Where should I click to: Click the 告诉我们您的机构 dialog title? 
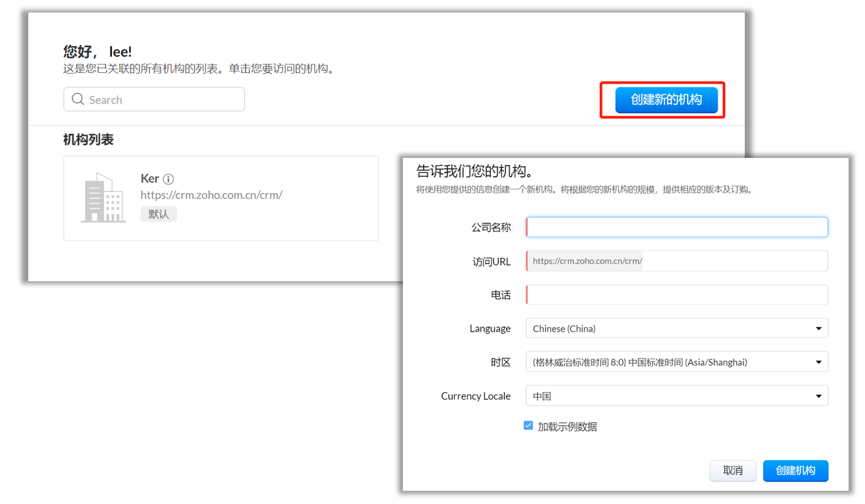pyautogui.click(x=475, y=171)
